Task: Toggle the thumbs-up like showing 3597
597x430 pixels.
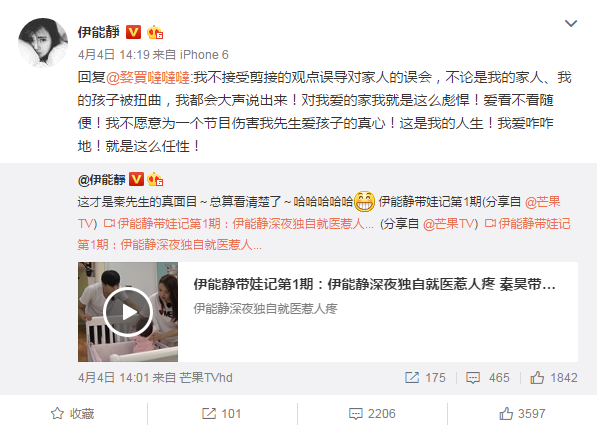Action: (522, 414)
